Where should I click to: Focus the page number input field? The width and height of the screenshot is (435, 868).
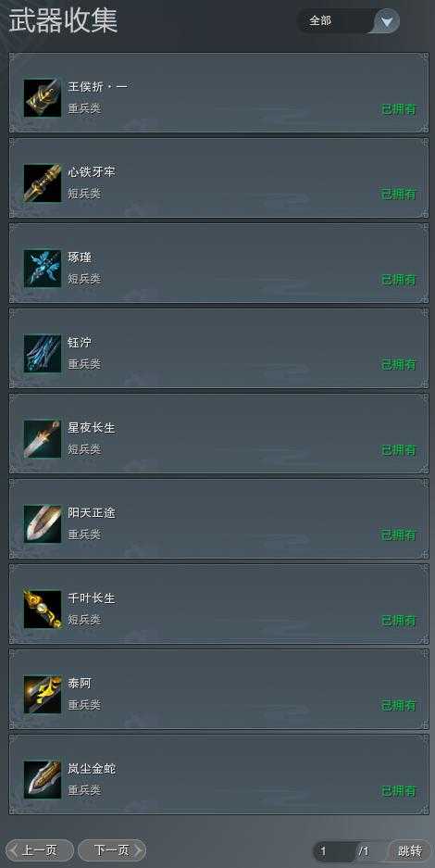pyautogui.click(x=334, y=850)
